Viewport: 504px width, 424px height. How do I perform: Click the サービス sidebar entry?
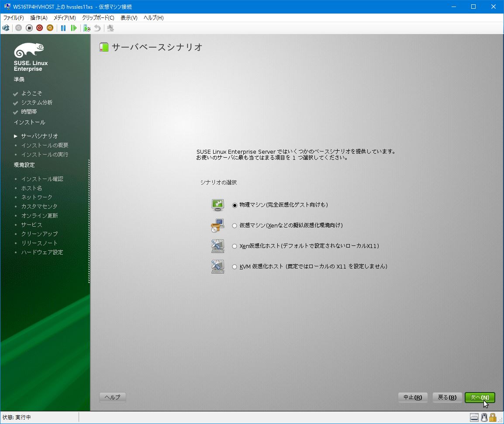[31, 225]
